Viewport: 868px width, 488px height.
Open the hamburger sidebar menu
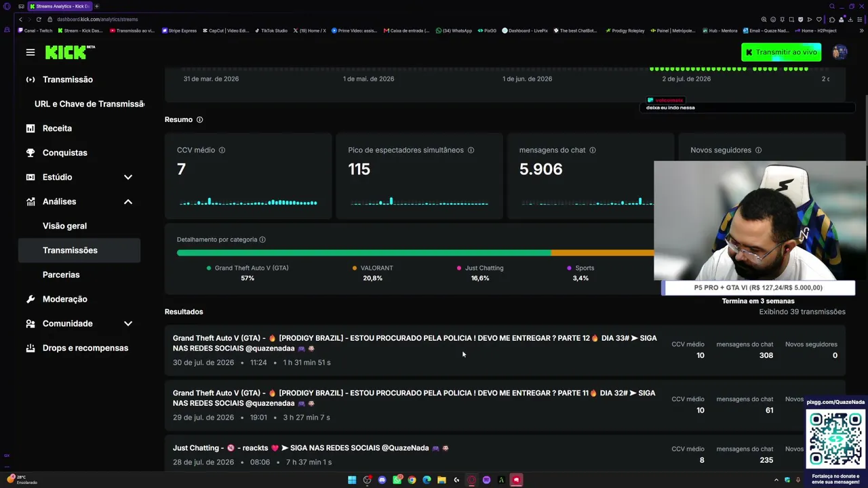tap(31, 52)
